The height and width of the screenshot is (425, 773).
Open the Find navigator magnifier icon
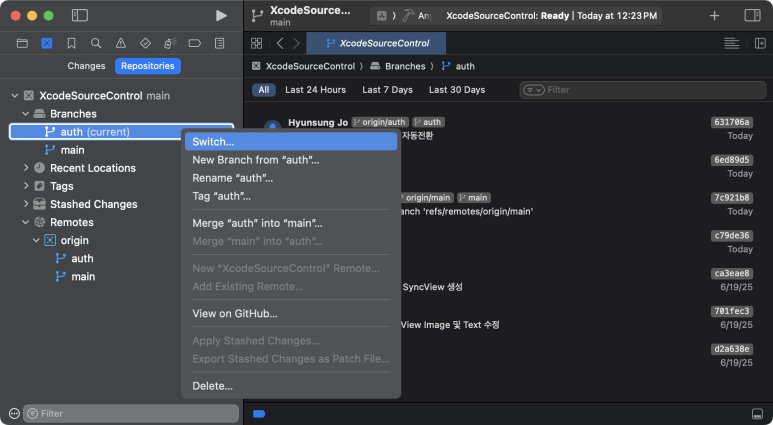click(x=96, y=43)
